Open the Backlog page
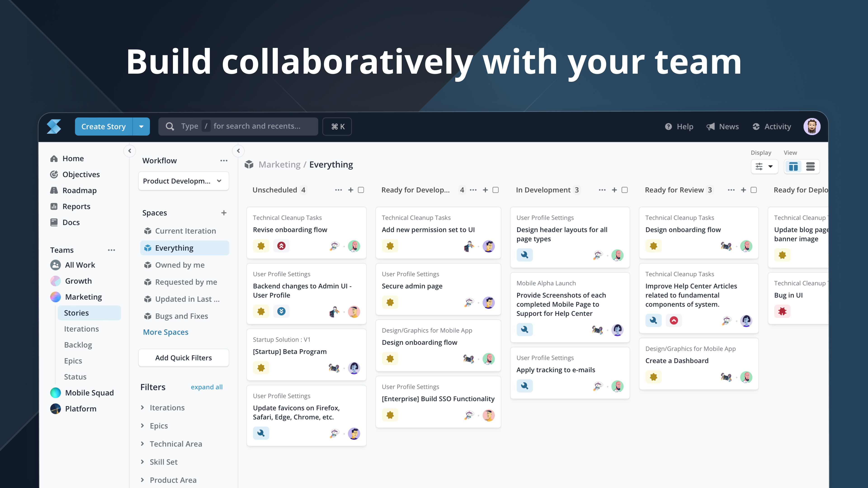868x488 pixels. [78, 345]
